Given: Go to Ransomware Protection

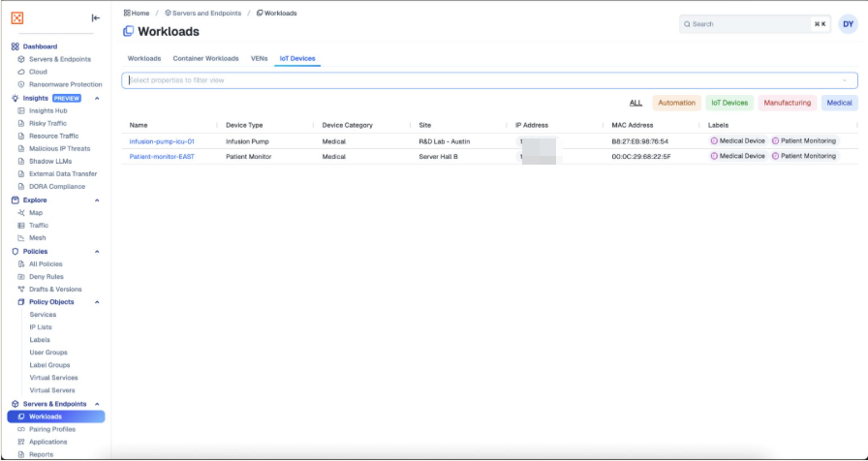Looking at the screenshot, I should point(65,84).
